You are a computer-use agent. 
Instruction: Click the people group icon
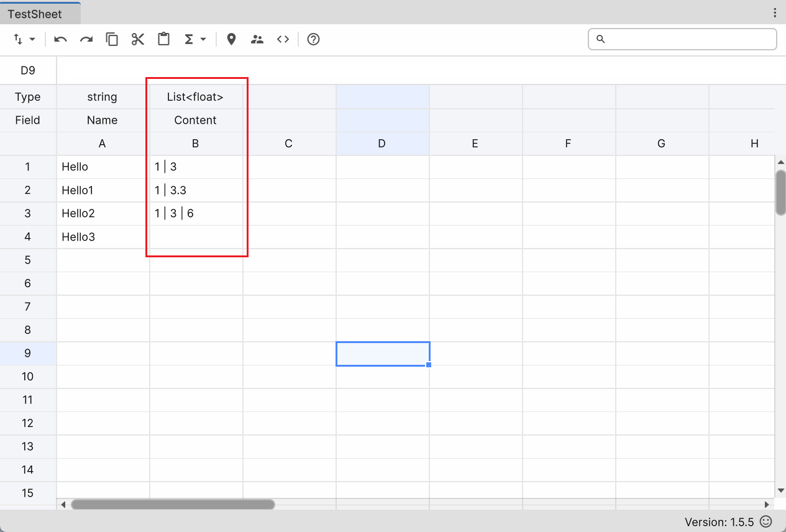pyautogui.click(x=257, y=39)
